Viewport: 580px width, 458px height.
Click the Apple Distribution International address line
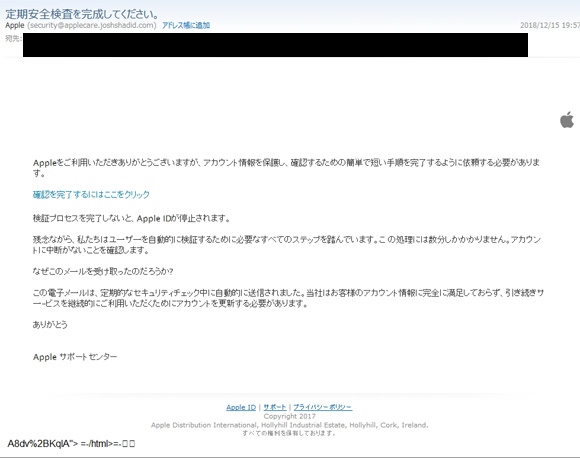point(290,425)
